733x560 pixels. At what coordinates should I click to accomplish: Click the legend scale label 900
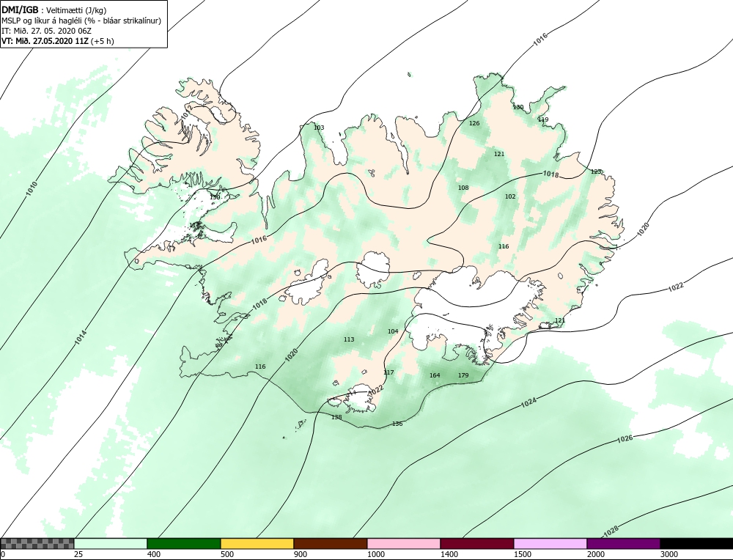point(300,554)
